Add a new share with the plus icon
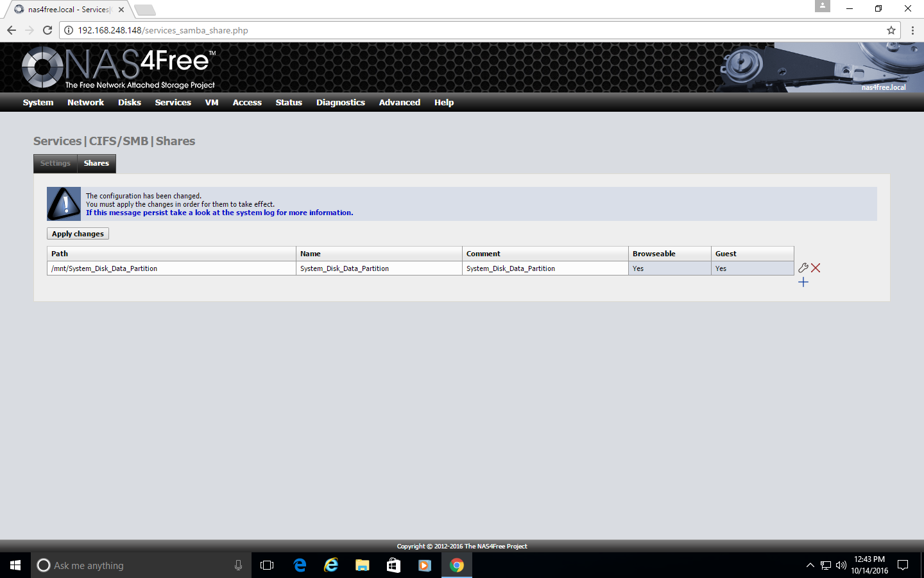Viewport: 924px width, 578px height. coord(803,282)
